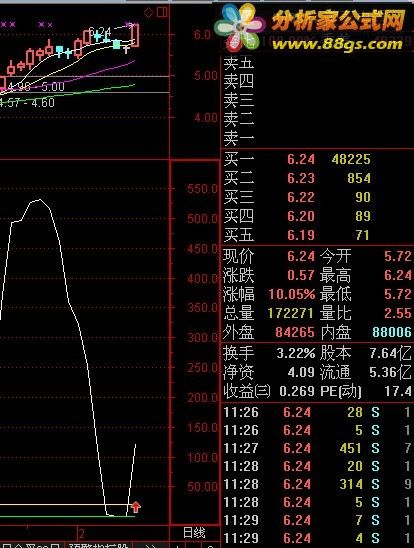Select the 卖五 order row label

click(239, 64)
